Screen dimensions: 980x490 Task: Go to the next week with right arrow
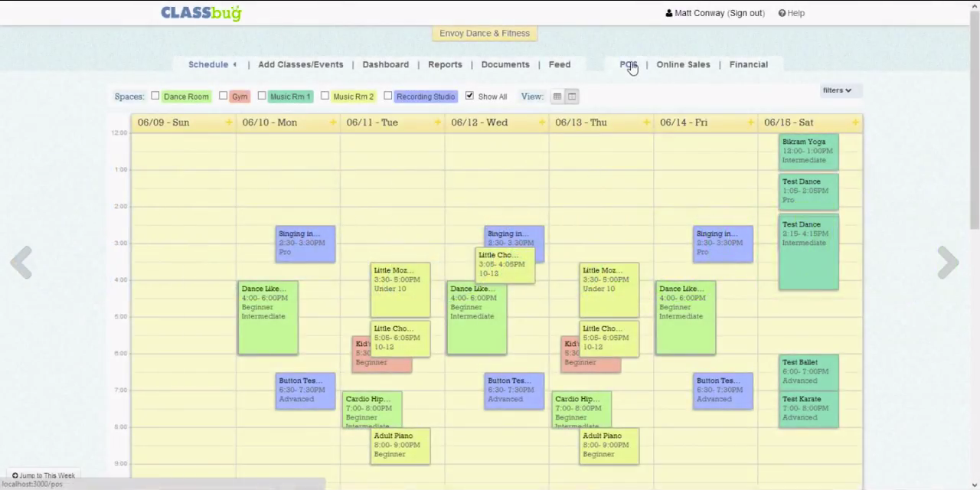tap(948, 263)
